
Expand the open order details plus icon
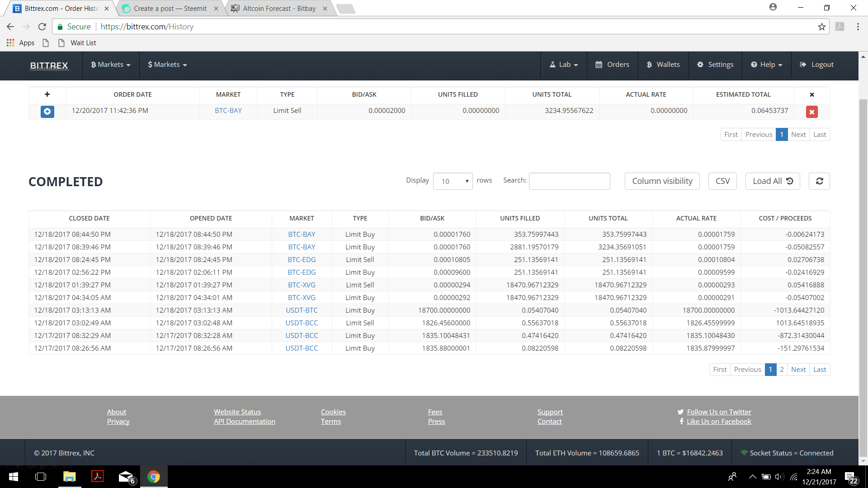pyautogui.click(x=47, y=111)
